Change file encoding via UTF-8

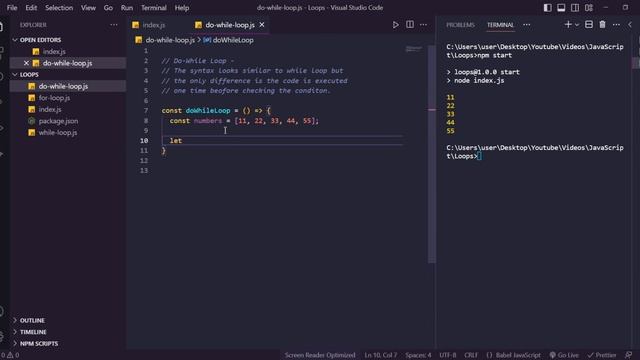(447, 355)
